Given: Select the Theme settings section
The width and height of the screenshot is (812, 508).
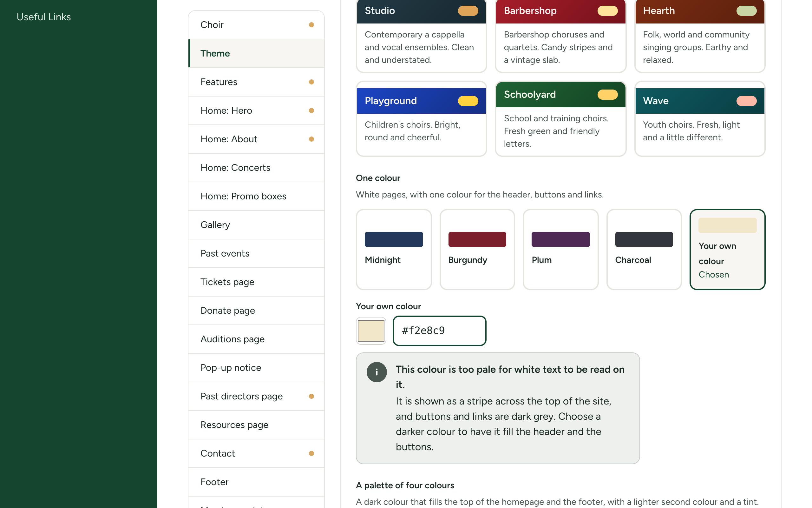Looking at the screenshot, I should [x=256, y=53].
